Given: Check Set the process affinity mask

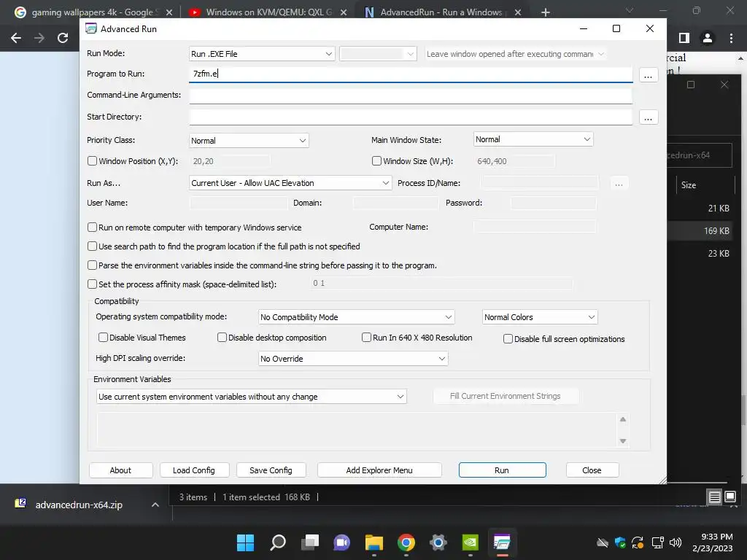Looking at the screenshot, I should 93,284.
